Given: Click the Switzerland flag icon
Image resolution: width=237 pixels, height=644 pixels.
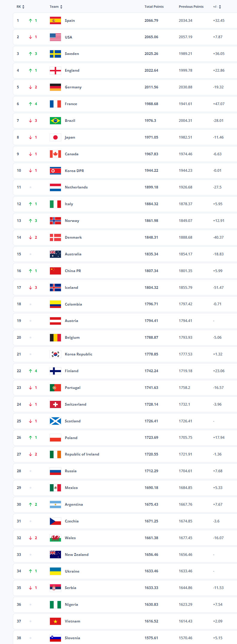Looking at the screenshot, I should click(55, 404).
